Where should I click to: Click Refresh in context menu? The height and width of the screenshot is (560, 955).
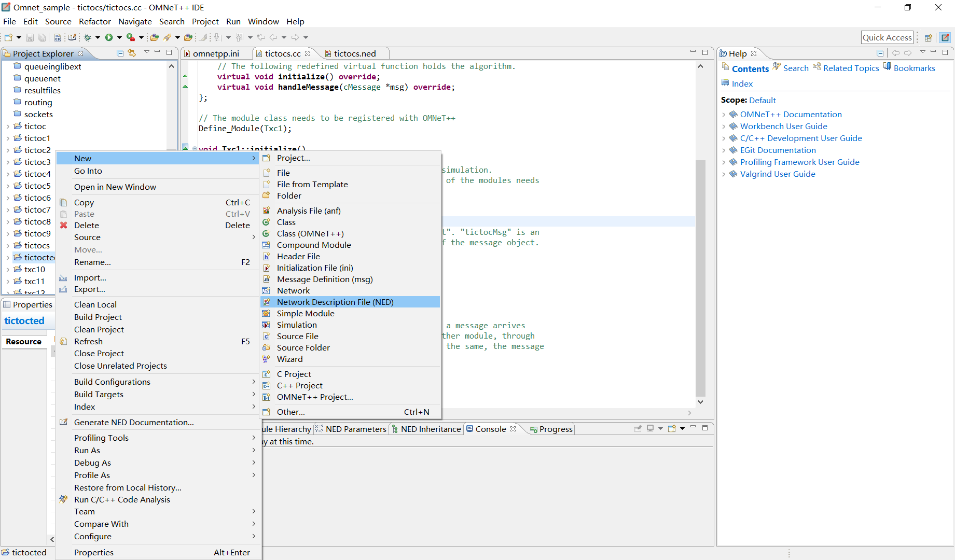[x=158, y=341]
